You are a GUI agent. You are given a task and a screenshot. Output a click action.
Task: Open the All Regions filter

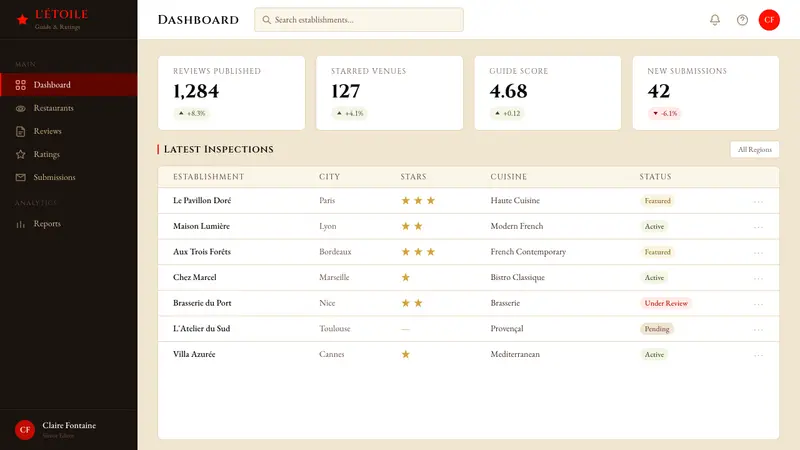click(755, 149)
